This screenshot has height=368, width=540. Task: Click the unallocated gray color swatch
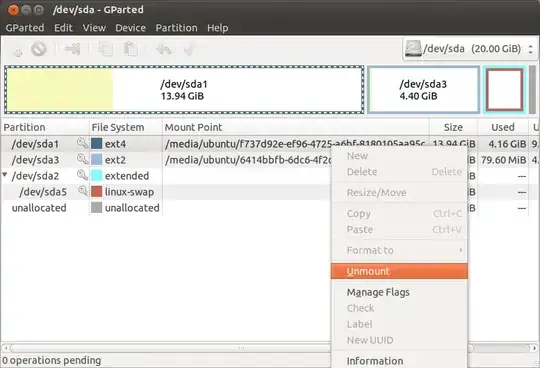coord(96,207)
